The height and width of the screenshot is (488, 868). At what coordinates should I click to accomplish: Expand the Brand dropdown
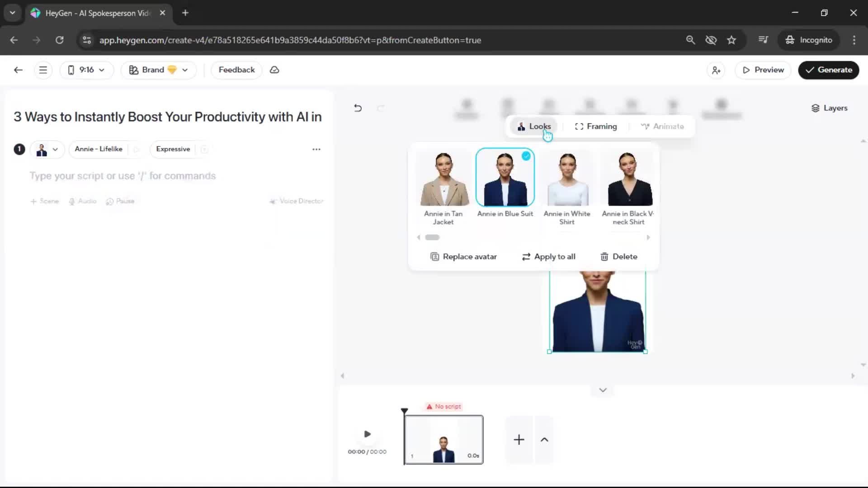158,70
